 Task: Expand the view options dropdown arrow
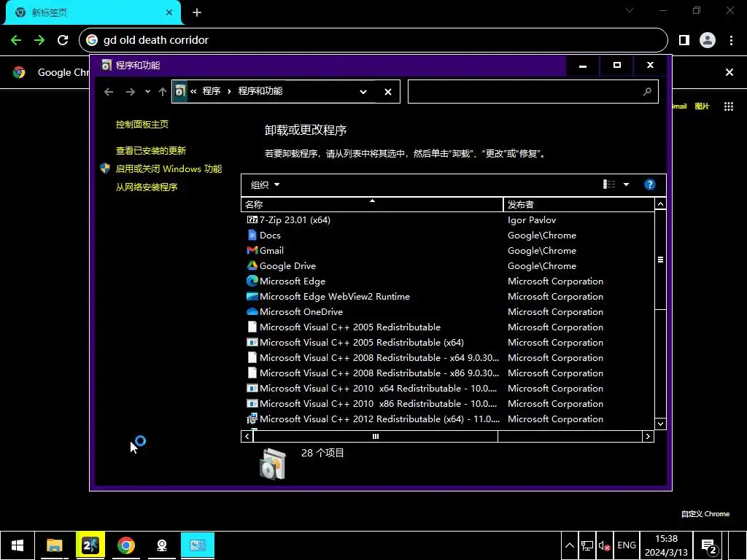tap(626, 184)
